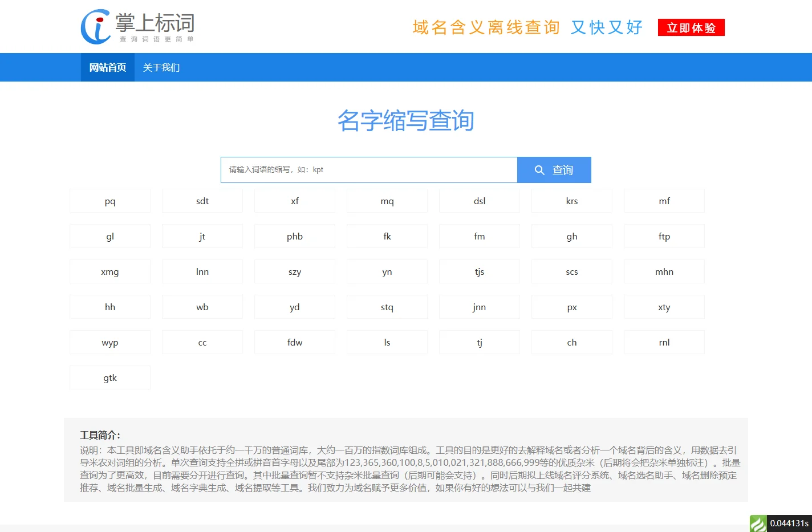Open the gl abbreviation tag
Image resolution: width=812 pixels, height=532 pixels.
coord(110,236)
